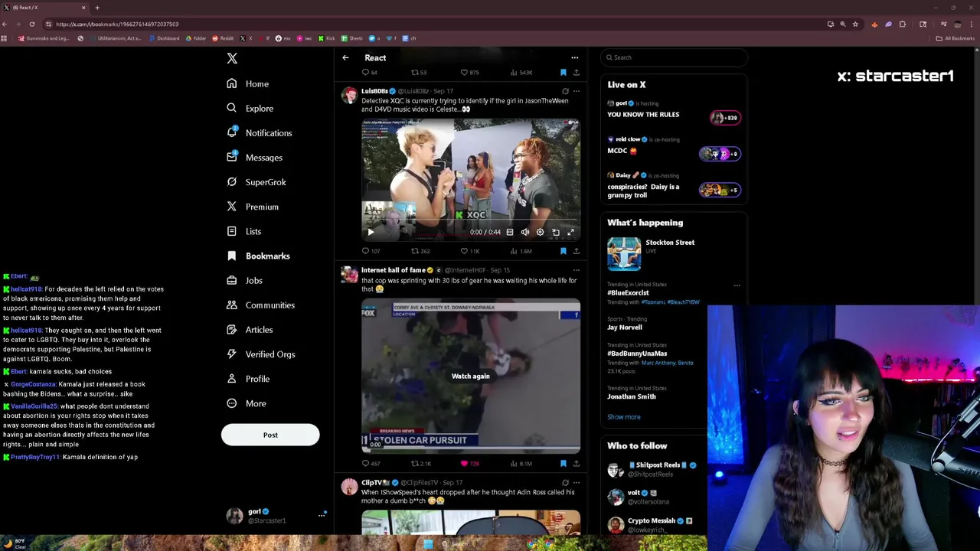Expand the More menu

click(x=247, y=403)
